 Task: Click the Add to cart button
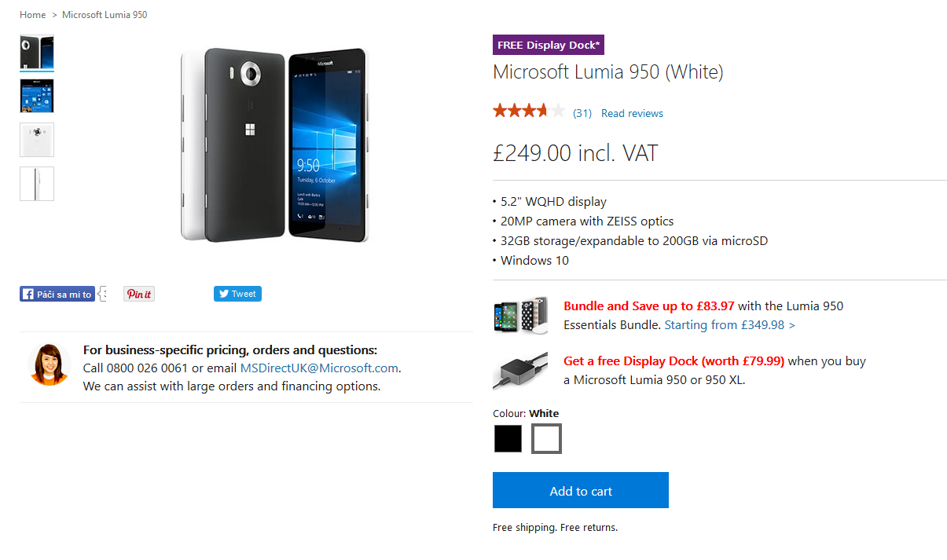tap(581, 490)
